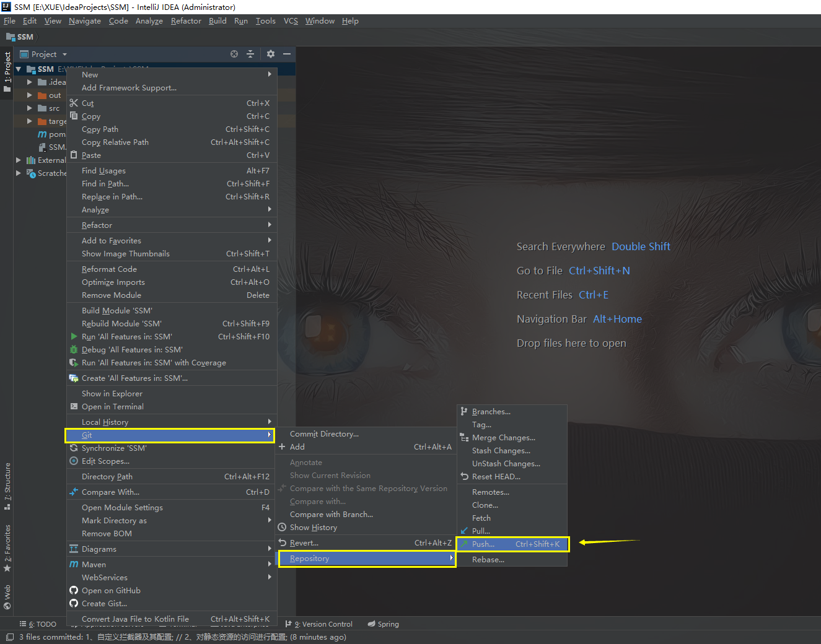Select Show in Explorer
Viewport: 821px width, 644px height.
172,393
